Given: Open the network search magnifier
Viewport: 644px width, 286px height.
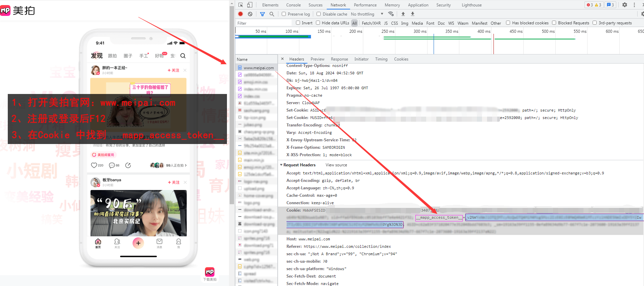Looking at the screenshot, I should coord(272,14).
